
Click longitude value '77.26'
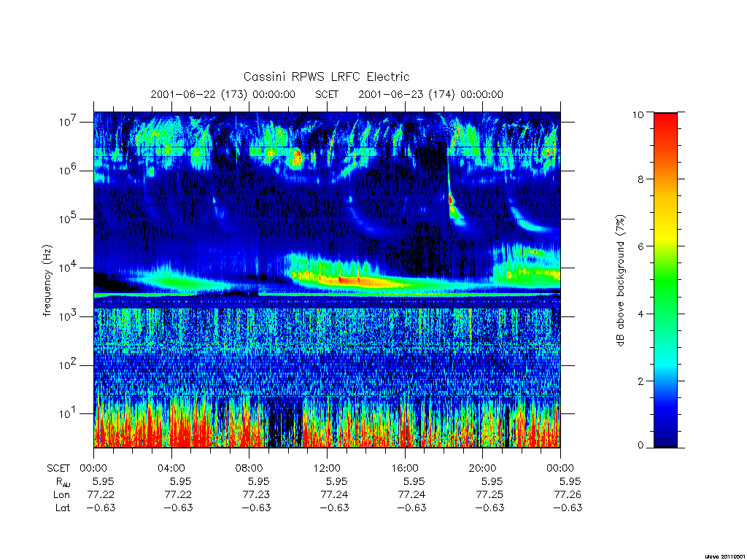click(568, 495)
